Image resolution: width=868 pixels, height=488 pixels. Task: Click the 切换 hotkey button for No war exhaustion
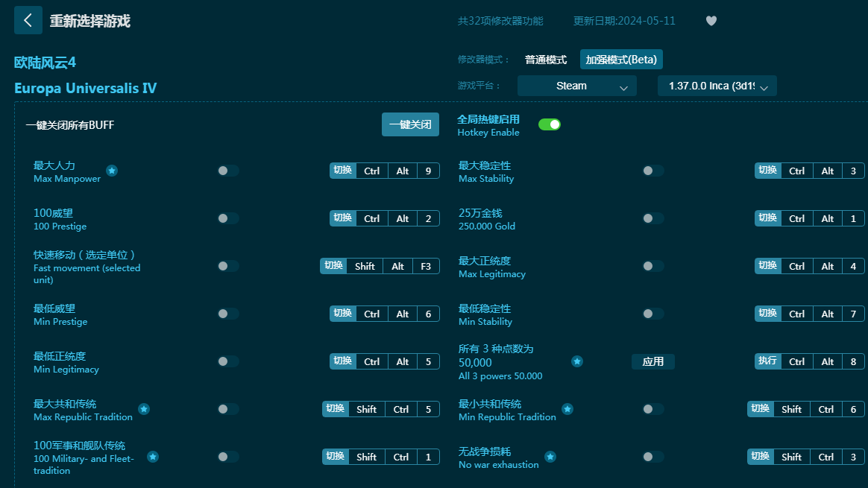point(760,457)
